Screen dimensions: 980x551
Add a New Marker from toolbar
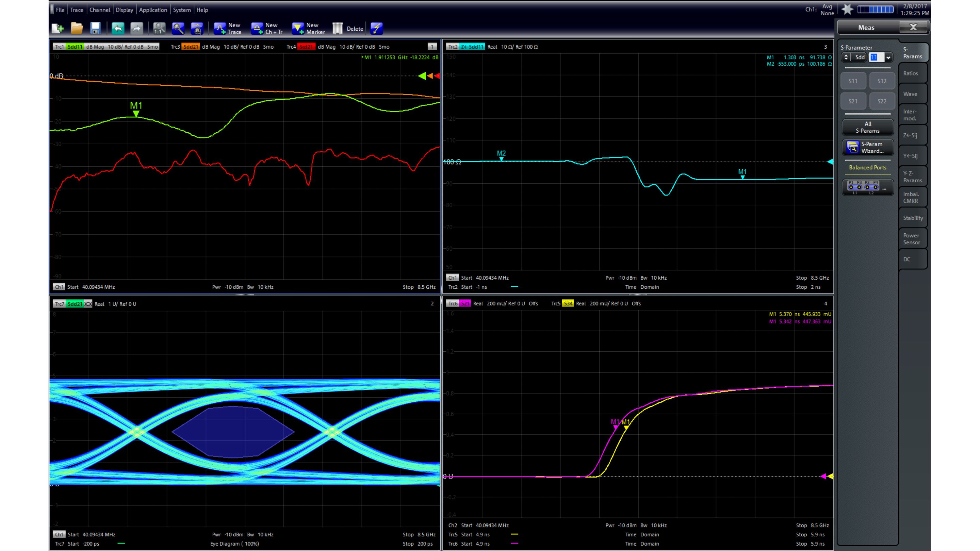pyautogui.click(x=298, y=29)
